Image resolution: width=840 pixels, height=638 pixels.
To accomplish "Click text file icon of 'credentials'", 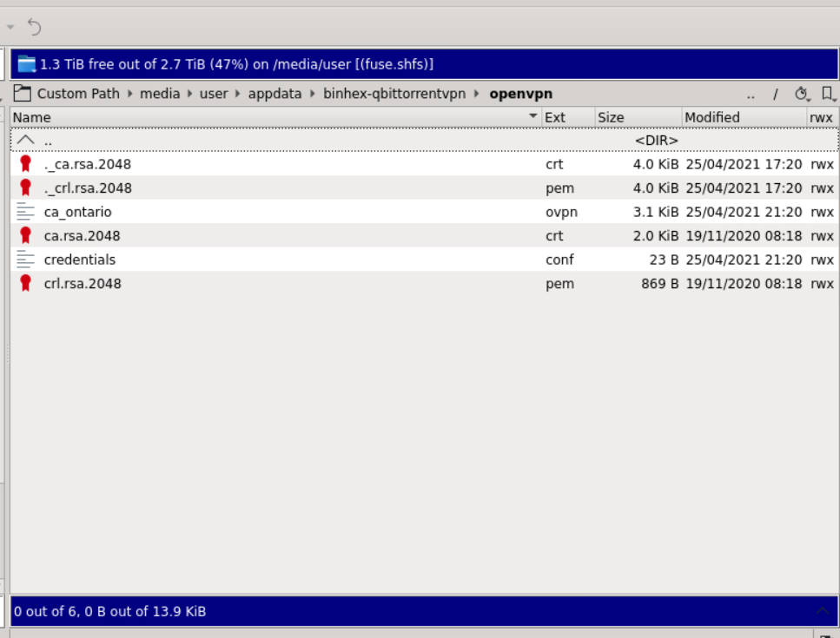I will [x=25, y=260].
